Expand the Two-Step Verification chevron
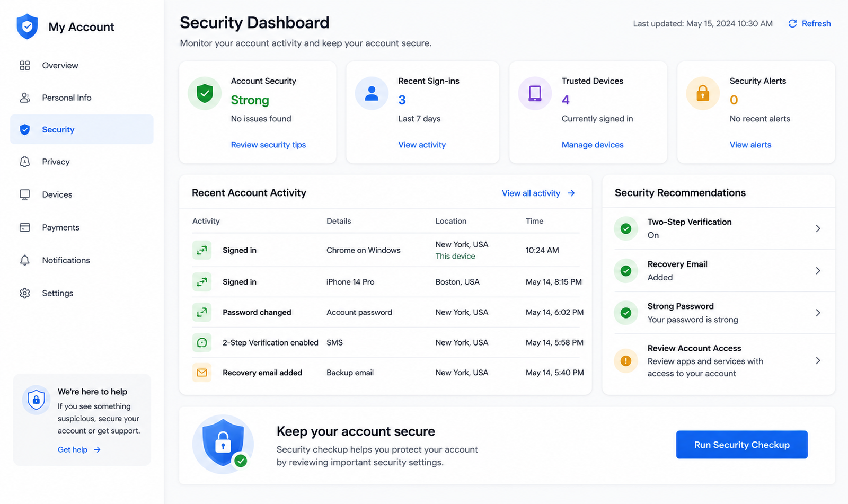 pyautogui.click(x=818, y=228)
